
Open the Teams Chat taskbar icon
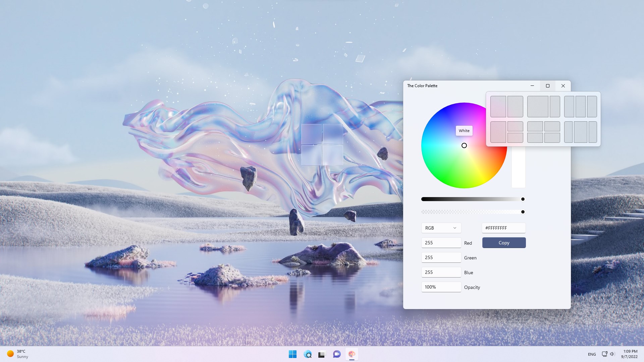pyautogui.click(x=337, y=354)
